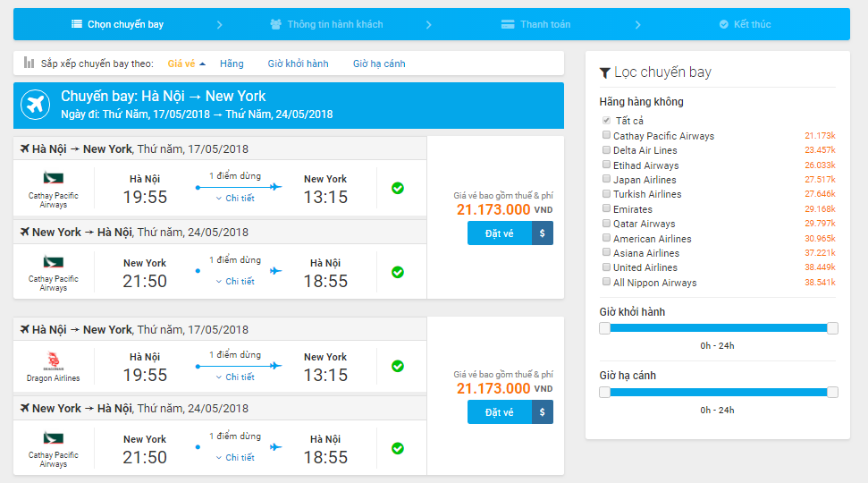Check the Japan Airlines filter

pyautogui.click(x=607, y=178)
